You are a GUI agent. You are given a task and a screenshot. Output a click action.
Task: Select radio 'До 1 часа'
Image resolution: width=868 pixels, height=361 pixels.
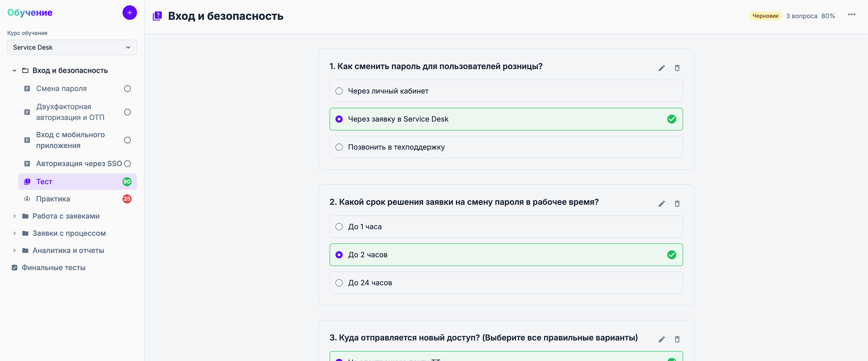[x=339, y=227]
